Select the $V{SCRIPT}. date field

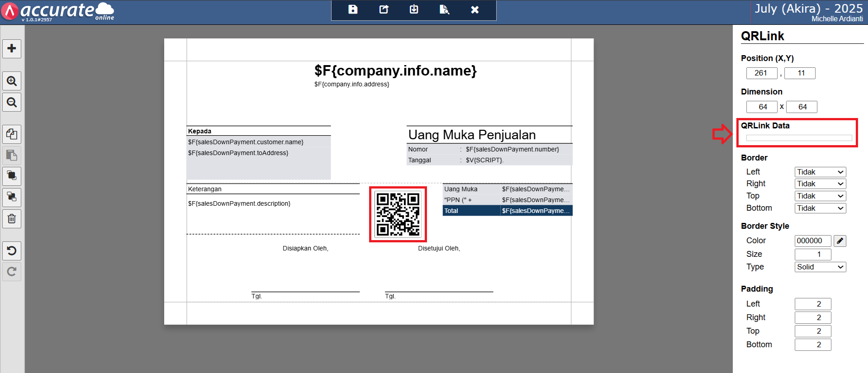484,160
